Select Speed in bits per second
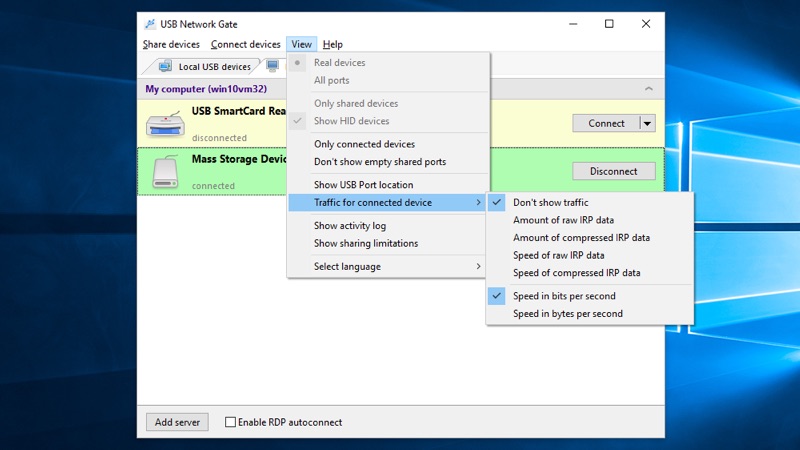Image resolution: width=800 pixels, height=450 pixels. click(x=590, y=296)
